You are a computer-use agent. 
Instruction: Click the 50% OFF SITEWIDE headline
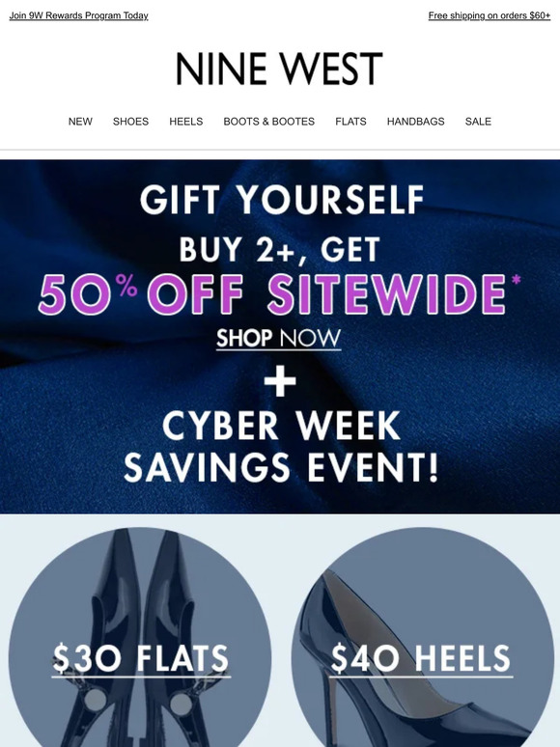click(x=279, y=293)
